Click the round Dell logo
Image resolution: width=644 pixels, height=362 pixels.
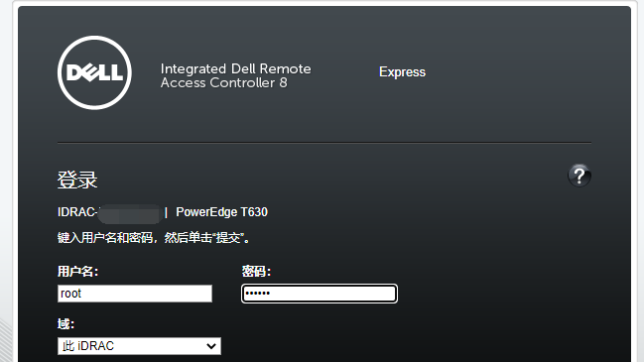point(94,72)
